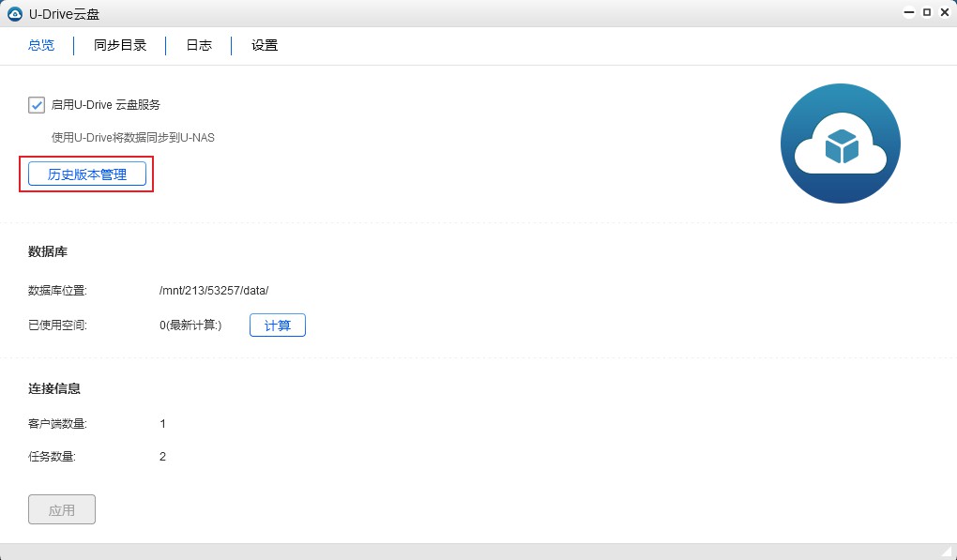Click the 客户端数量 value 1
The width and height of the screenshot is (957, 560).
click(162, 424)
